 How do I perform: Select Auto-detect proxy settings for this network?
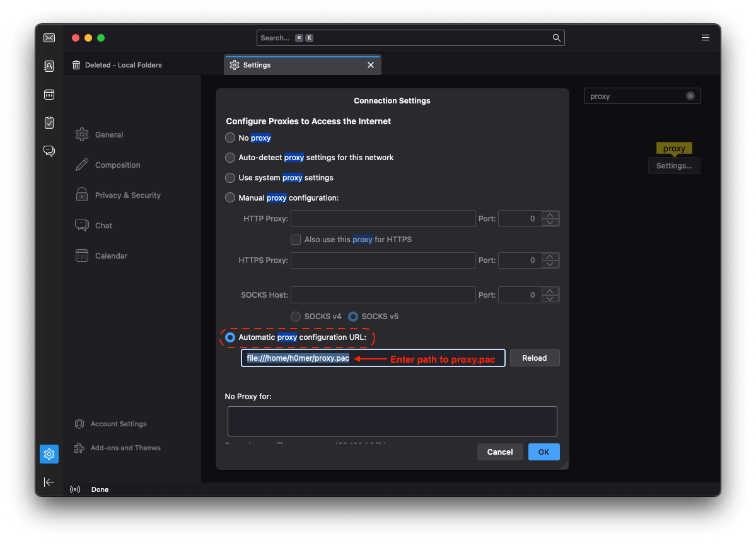tap(230, 158)
